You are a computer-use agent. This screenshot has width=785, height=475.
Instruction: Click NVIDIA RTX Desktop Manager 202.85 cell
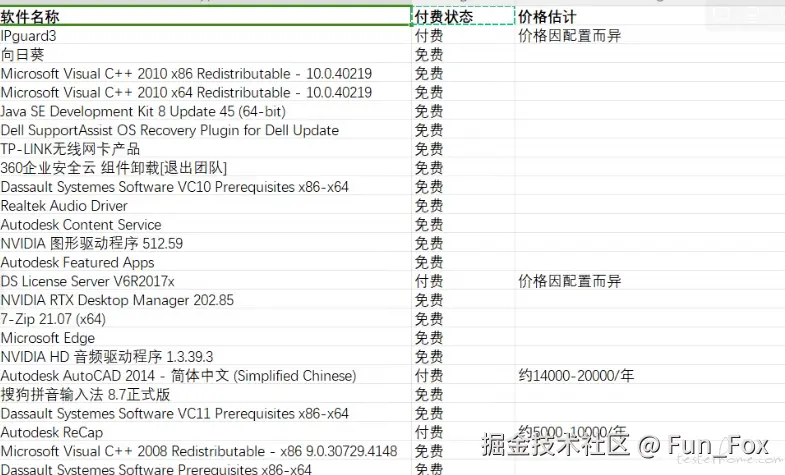tap(205, 300)
